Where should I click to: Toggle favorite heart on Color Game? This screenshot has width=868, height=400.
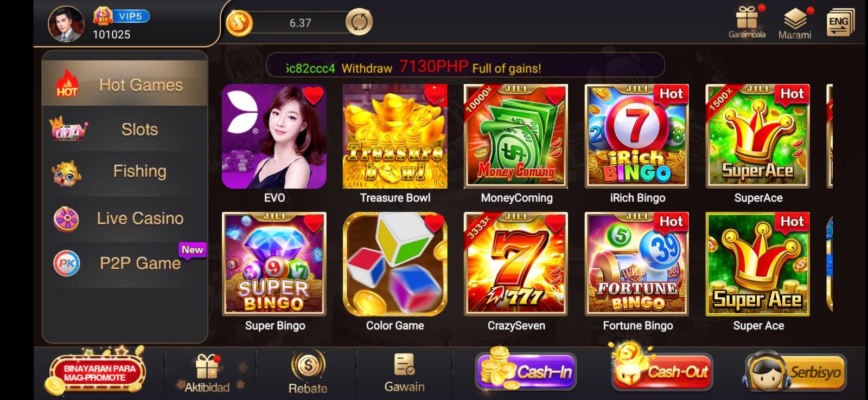tap(434, 223)
